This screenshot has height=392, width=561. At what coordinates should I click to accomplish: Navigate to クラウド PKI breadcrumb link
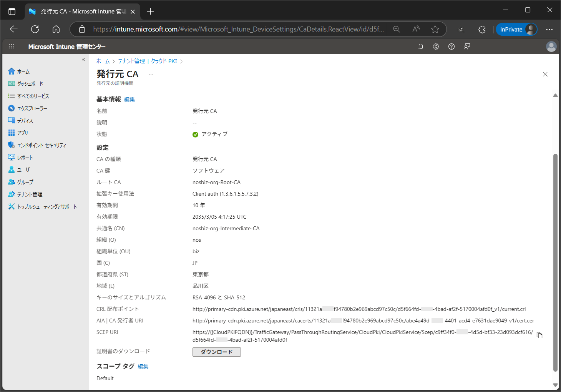[164, 61]
